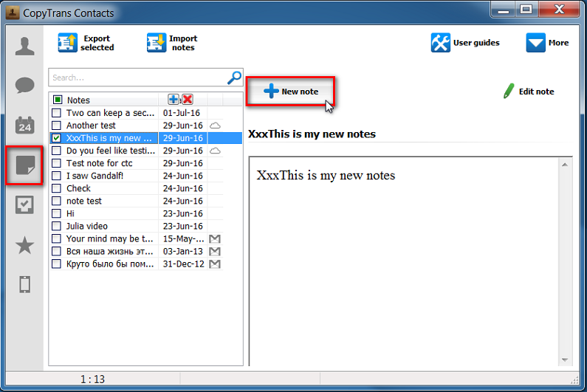
Task: Click the 1 : 13 status bar counter
Action: click(x=92, y=379)
